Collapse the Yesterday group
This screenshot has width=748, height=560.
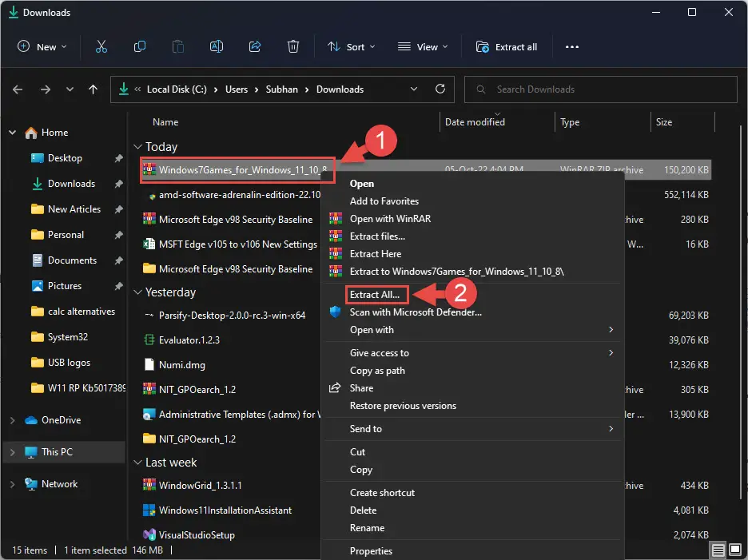click(138, 292)
